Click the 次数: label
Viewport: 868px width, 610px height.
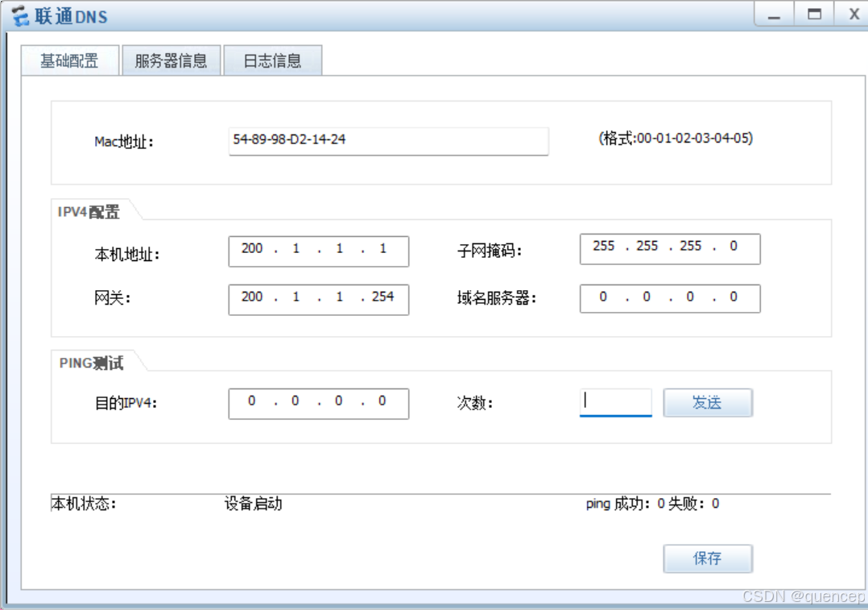475,403
